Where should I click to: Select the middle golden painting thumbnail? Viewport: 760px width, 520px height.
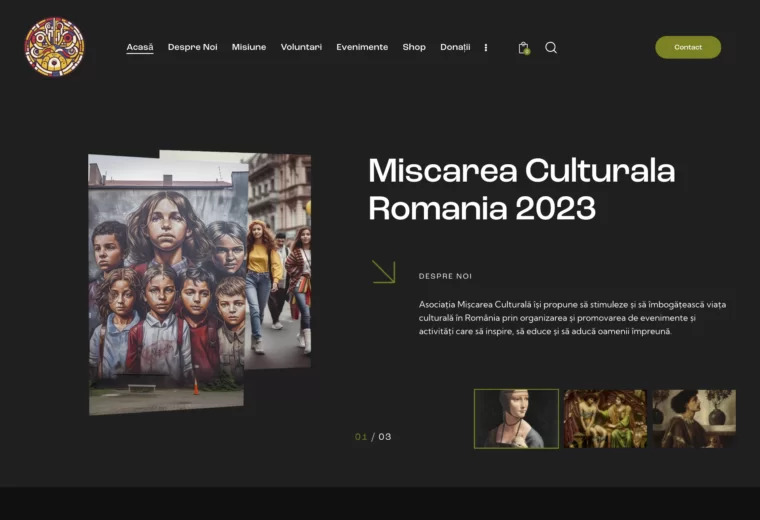pos(605,419)
